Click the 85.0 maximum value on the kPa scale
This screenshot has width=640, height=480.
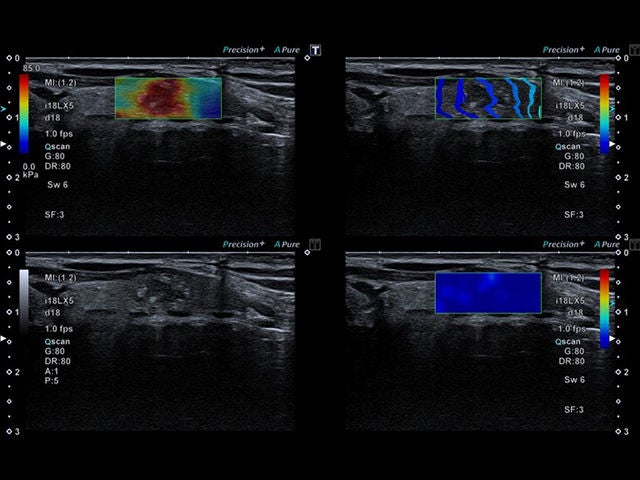pyautogui.click(x=31, y=68)
